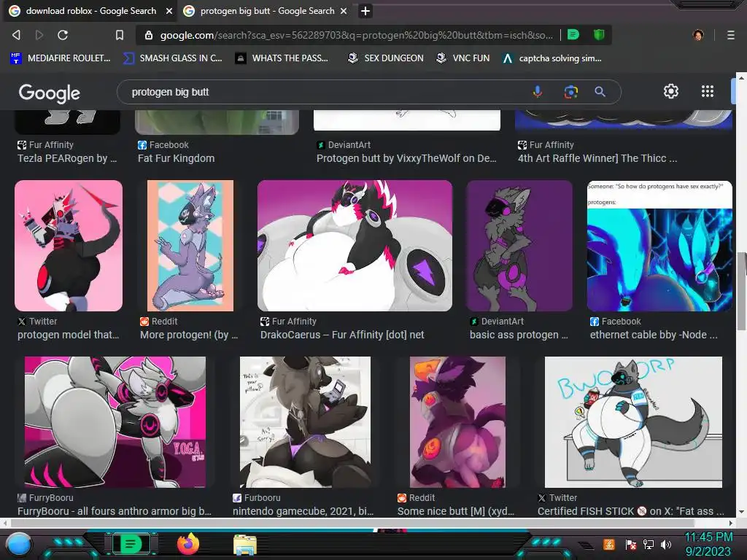The width and height of the screenshot is (747, 560).
Task: Open the network icon in system tray
Action: [x=649, y=544]
